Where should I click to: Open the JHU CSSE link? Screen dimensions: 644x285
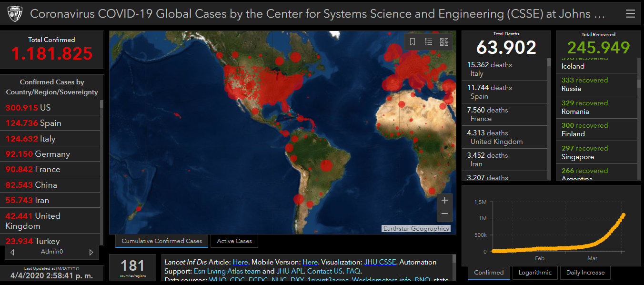[x=380, y=262]
